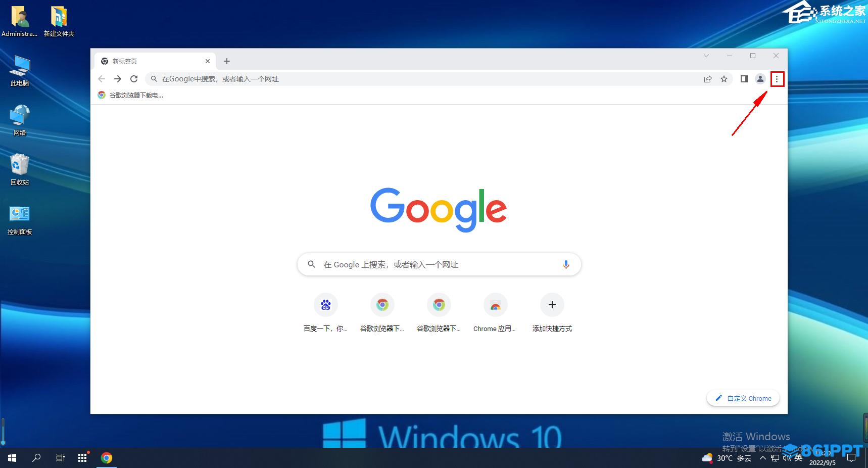The image size is (868, 468).
Task: Open Task View on taskbar
Action: (60, 458)
